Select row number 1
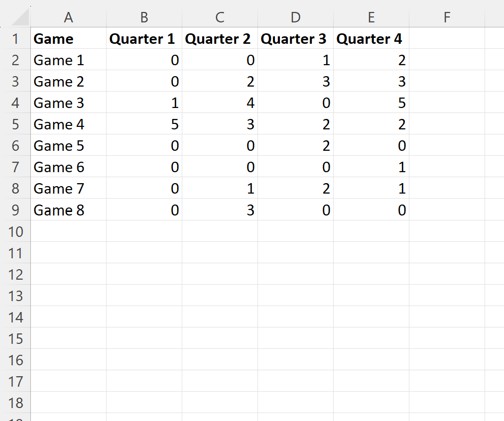The width and height of the screenshot is (504, 421). 15,38
